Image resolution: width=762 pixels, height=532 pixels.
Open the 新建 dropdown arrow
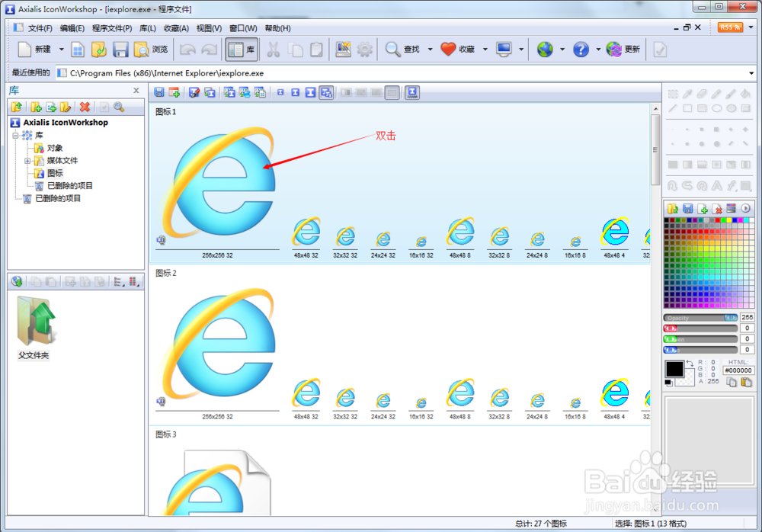(61, 49)
